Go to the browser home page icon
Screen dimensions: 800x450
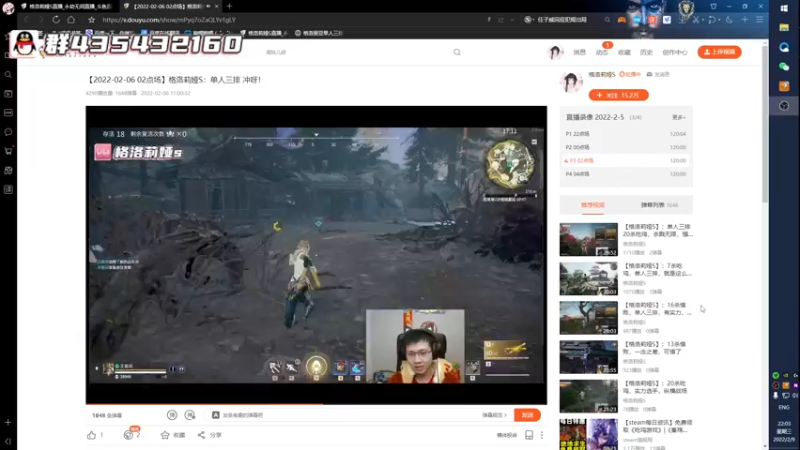(71, 19)
